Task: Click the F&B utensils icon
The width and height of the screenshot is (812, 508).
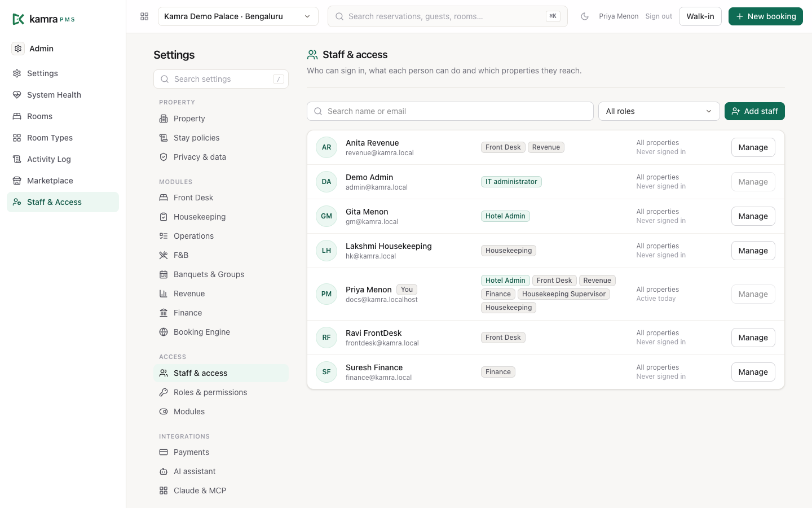Action: click(164, 255)
